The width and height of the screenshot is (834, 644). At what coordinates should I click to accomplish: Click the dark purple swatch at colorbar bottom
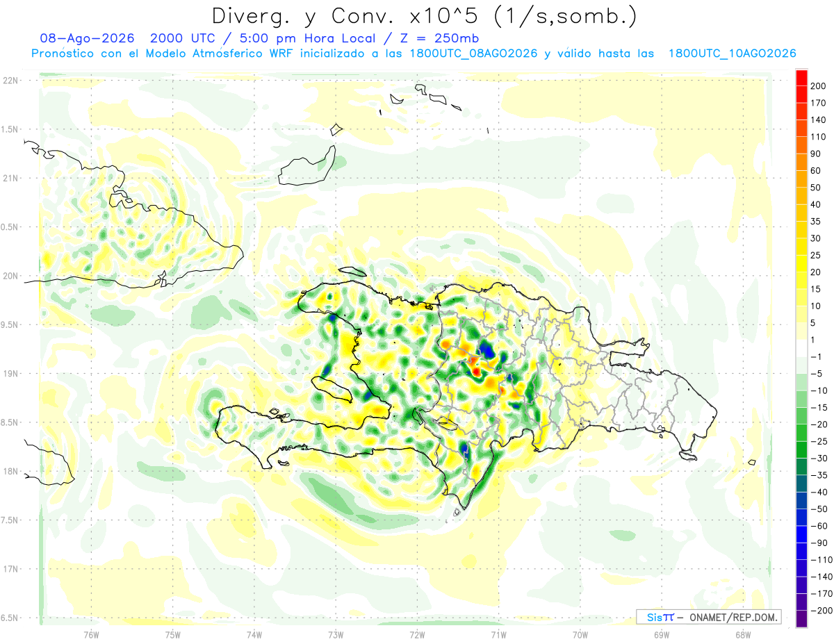click(x=801, y=619)
